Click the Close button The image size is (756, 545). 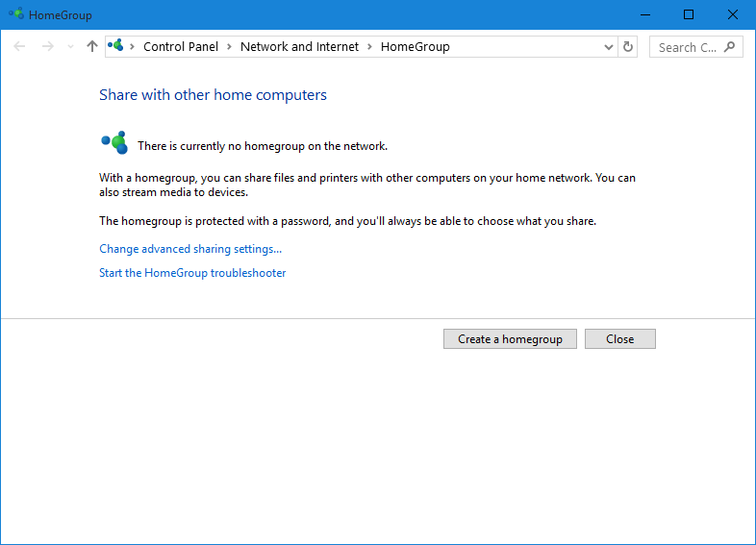coord(620,339)
